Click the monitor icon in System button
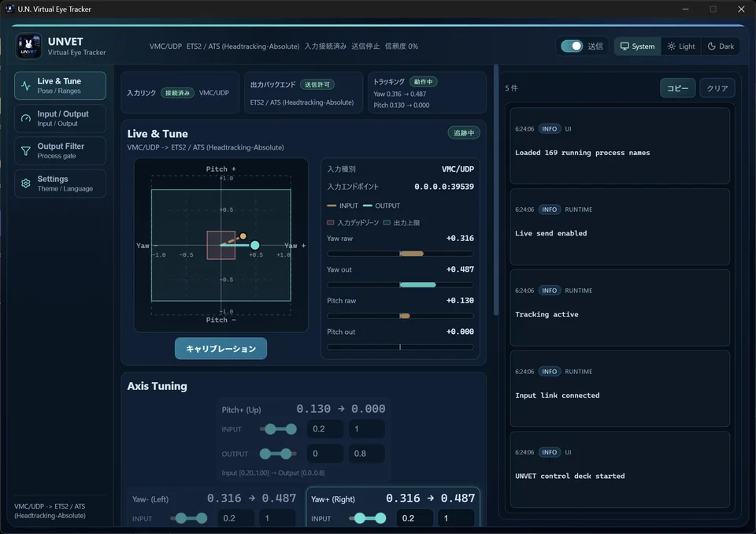 624,46
